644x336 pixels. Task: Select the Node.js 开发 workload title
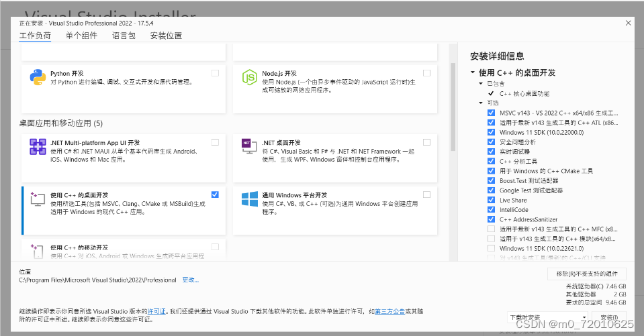coord(279,73)
